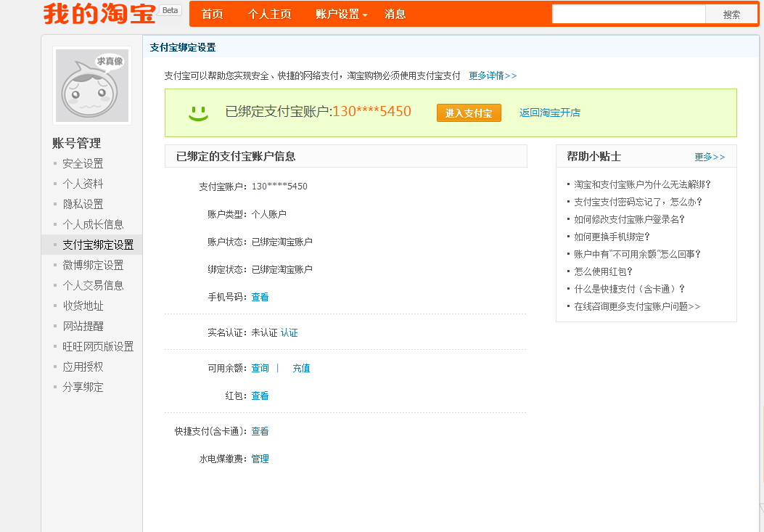Click 查看 next to 手机号码
Image resolution: width=764 pixels, height=532 pixels.
coord(260,297)
